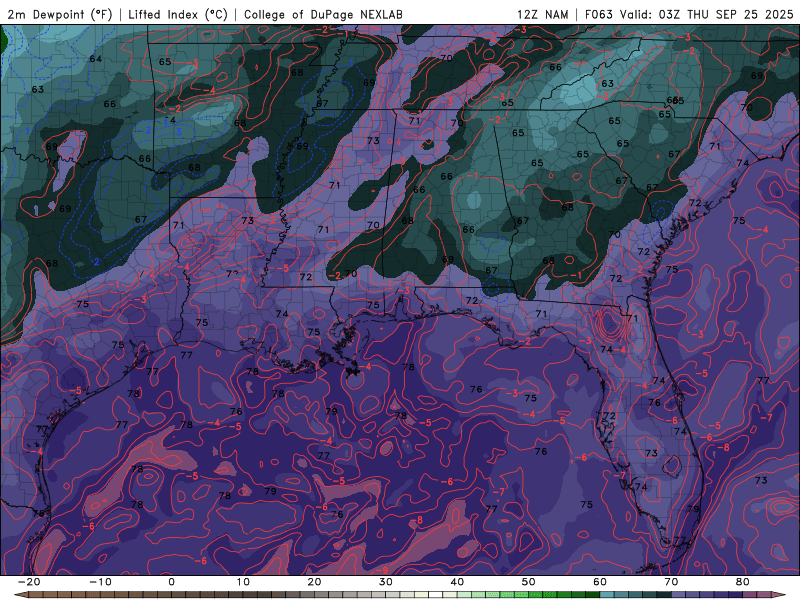Click the '50' color scale label
The width and height of the screenshot is (800, 600).
tap(529, 582)
